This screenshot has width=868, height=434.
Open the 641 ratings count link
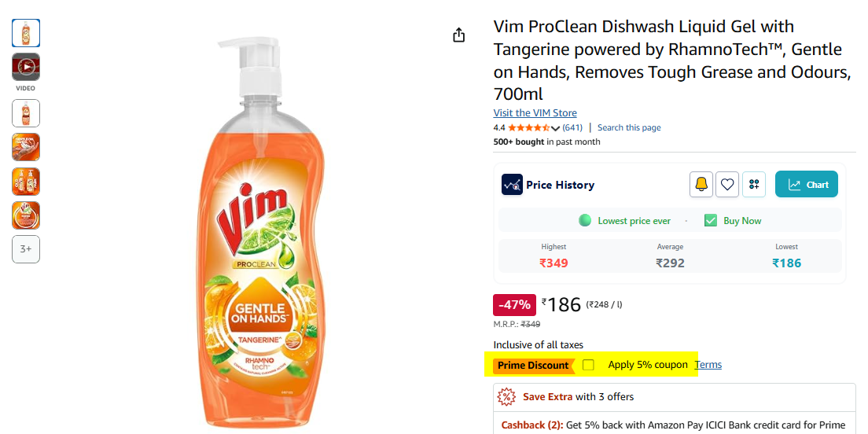[x=572, y=127]
